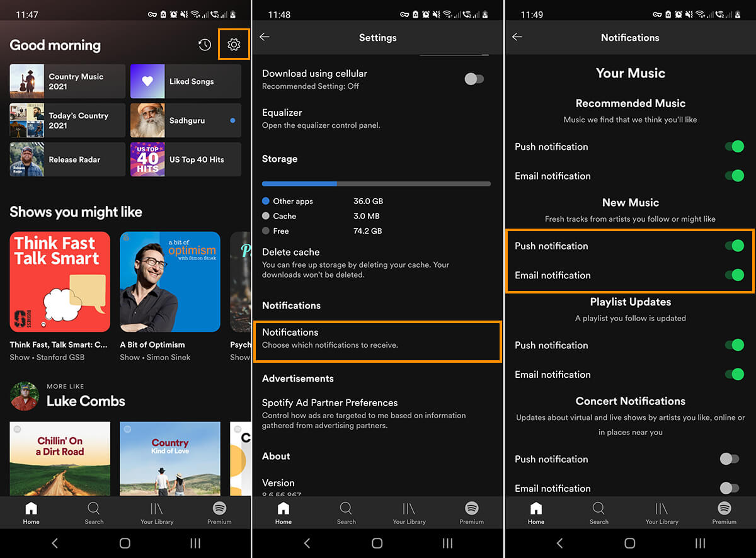Viewport: 756px width, 558px height.
Task: Tap Home icon on the Settings screen
Action: point(283,508)
